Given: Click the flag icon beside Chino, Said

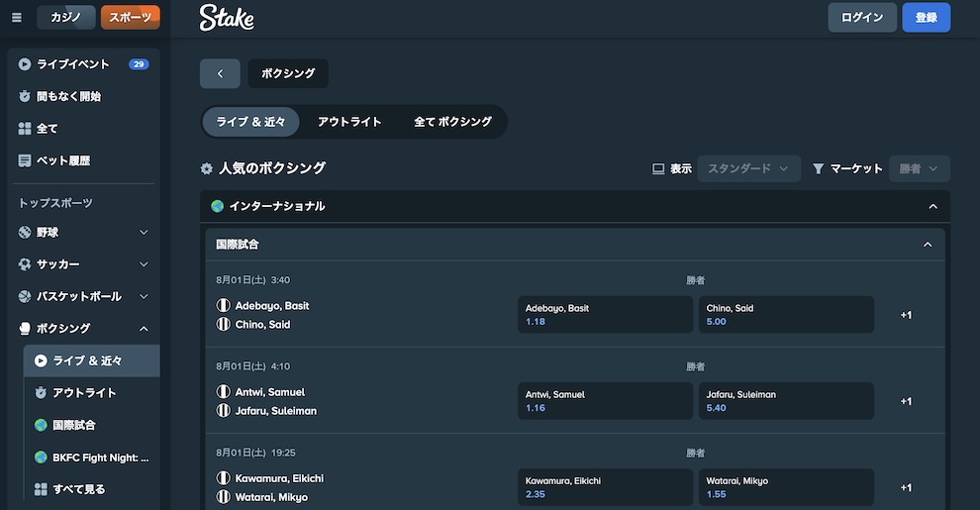Looking at the screenshot, I should 223,325.
